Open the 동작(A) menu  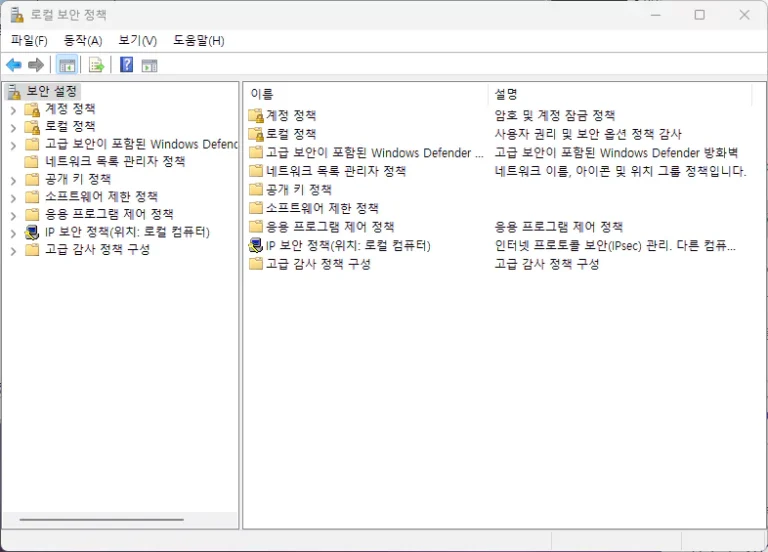tap(83, 41)
